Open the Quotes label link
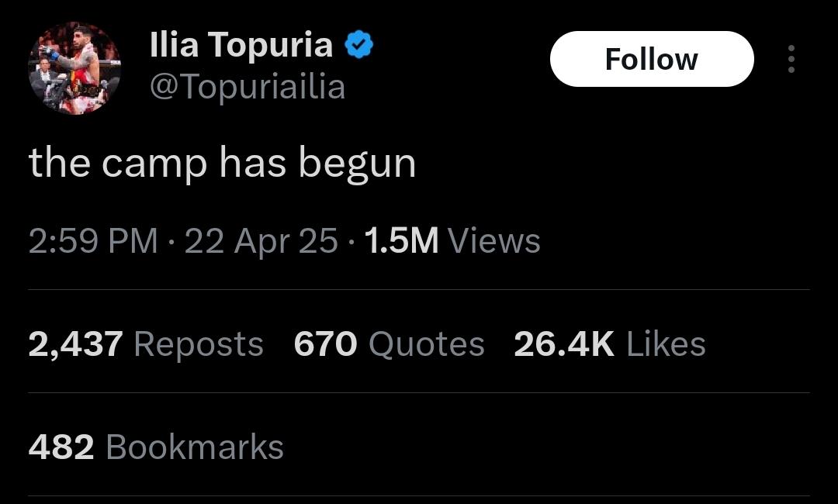This screenshot has height=504, width=838. 427,344
